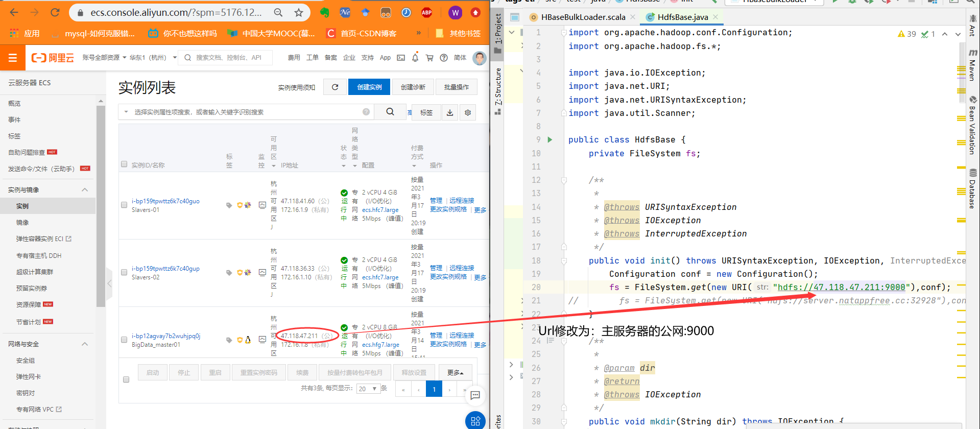The image size is (980, 429).
Task: Open Database tool window tab
Action: click(972, 189)
